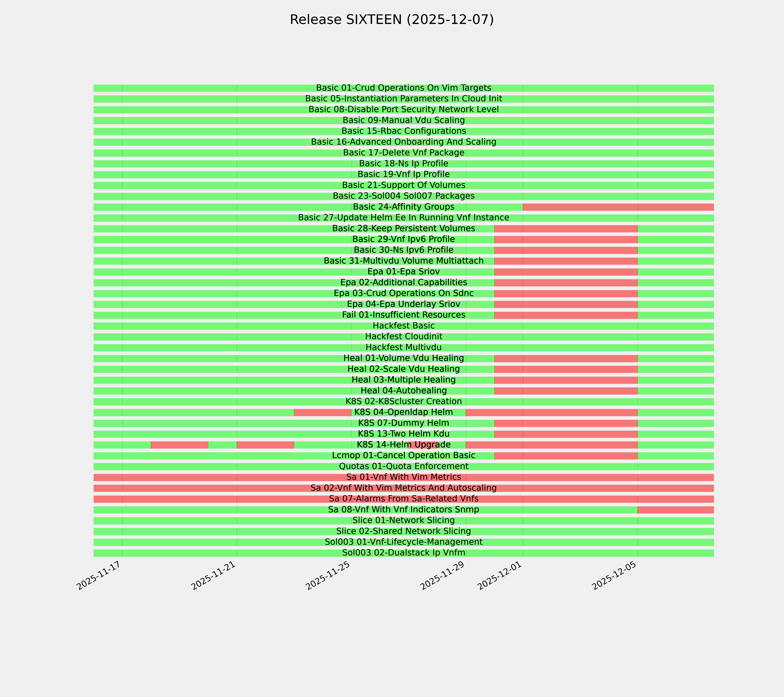Click the Lcmop 01-Cancel Operation Basic label
The height and width of the screenshot is (697, 784).
tap(403, 456)
